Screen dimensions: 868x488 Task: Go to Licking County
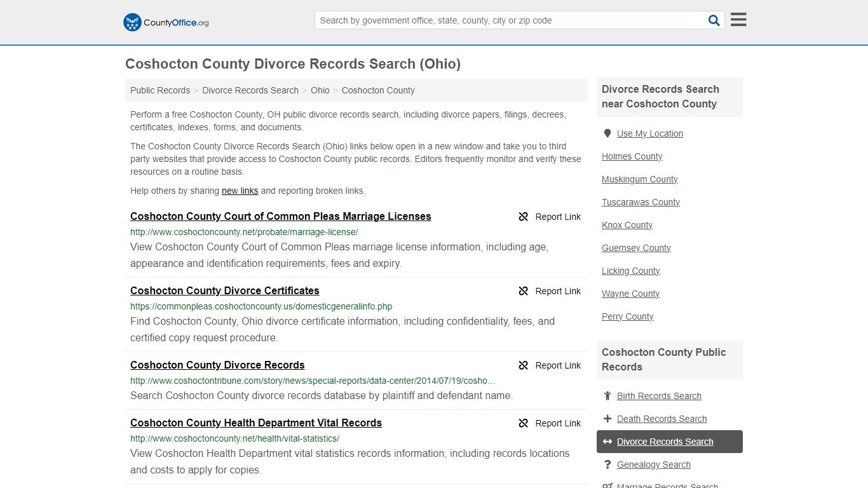click(x=630, y=271)
